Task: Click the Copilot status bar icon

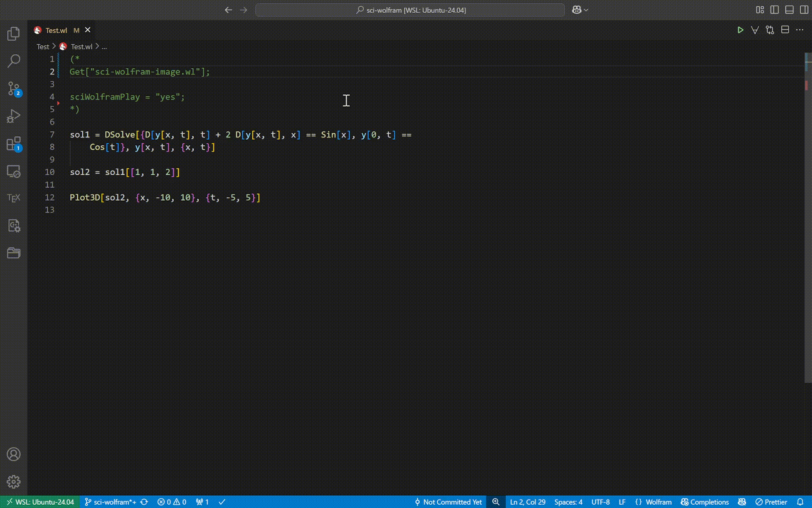Action: [x=742, y=502]
